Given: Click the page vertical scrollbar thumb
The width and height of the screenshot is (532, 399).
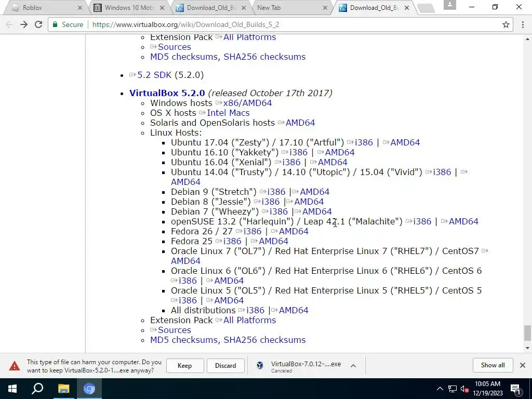Looking at the screenshot, I should 527,332.
